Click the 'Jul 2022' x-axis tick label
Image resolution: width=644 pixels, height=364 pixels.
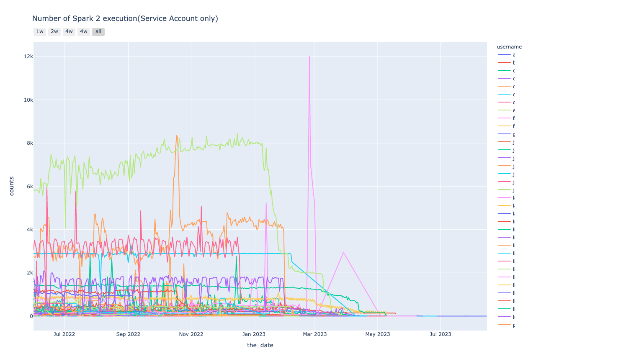coord(64,334)
